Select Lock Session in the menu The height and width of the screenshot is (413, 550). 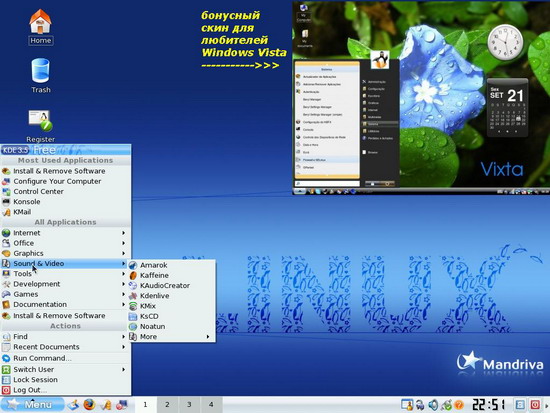(66, 380)
